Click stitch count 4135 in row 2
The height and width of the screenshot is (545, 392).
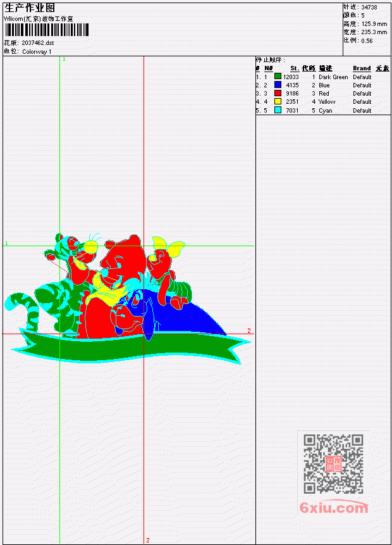292,85
